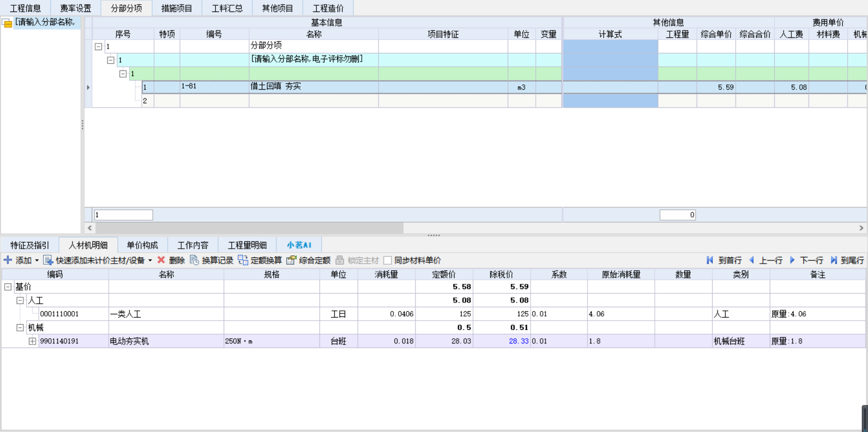
Task: Click the 定额换算 button label
Action: [x=266, y=261]
